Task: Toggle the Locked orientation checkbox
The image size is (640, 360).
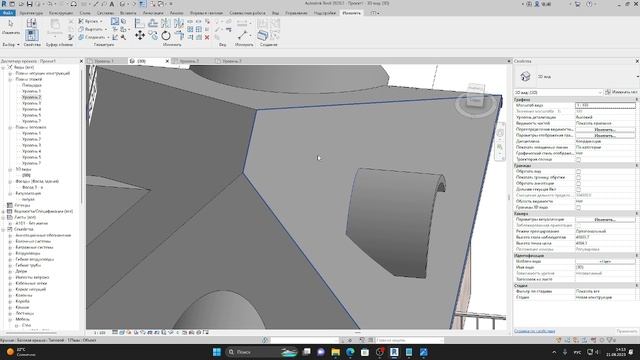Action: (x=578, y=225)
